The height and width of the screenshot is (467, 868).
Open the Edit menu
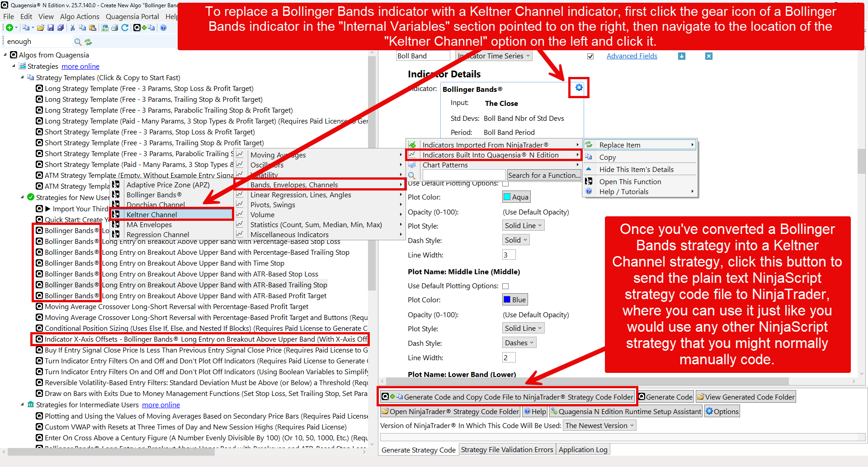tap(26, 16)
